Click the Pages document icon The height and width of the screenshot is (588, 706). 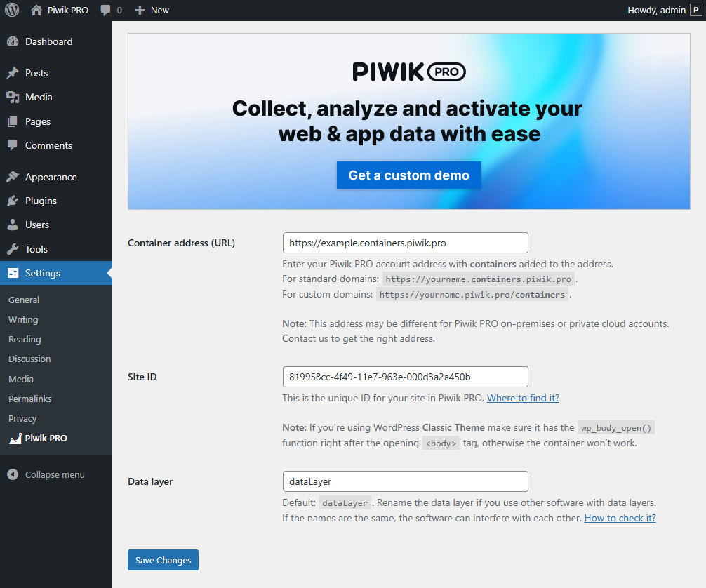point(13,121)
